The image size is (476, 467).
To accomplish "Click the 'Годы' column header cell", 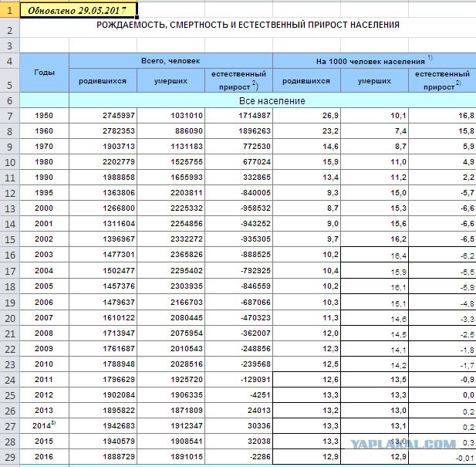I will (x=44, y=73).
